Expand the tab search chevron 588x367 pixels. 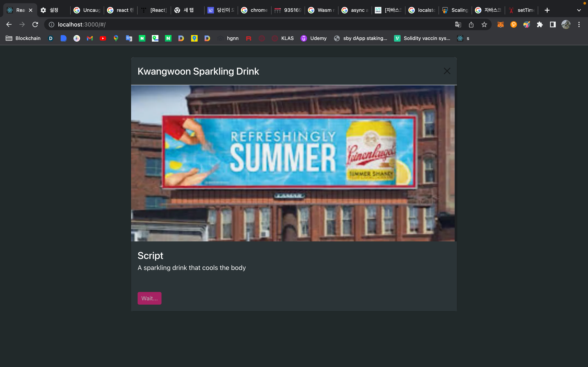click(x=579, y=10)
